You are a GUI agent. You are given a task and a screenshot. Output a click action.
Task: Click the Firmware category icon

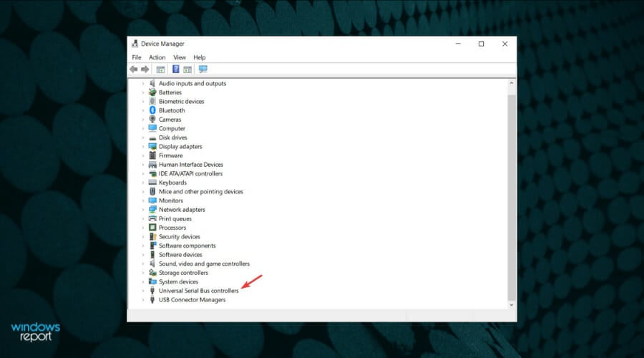coord(152,155)
